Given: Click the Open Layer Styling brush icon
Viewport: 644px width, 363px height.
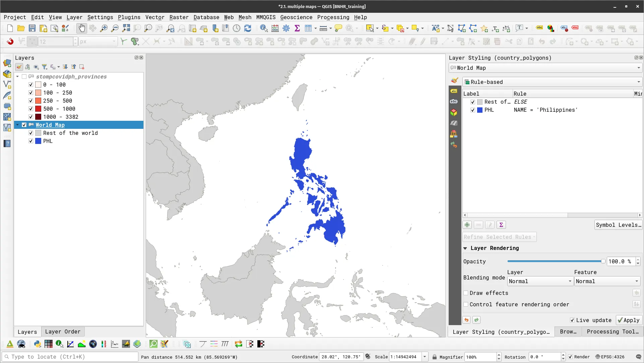Looking at the screenshot, I should (x=19, y=67).
